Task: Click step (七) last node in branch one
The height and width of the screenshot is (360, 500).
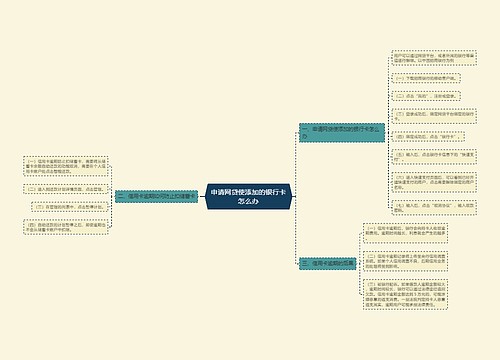Action: [434, 208]
